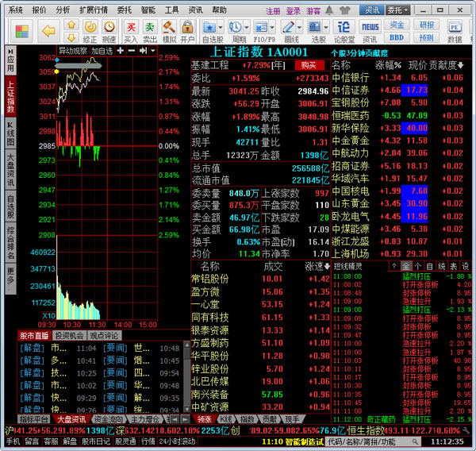Click the plus zoom icon above chart
Viewport: 476px width, 451px height.
(121, 51)
